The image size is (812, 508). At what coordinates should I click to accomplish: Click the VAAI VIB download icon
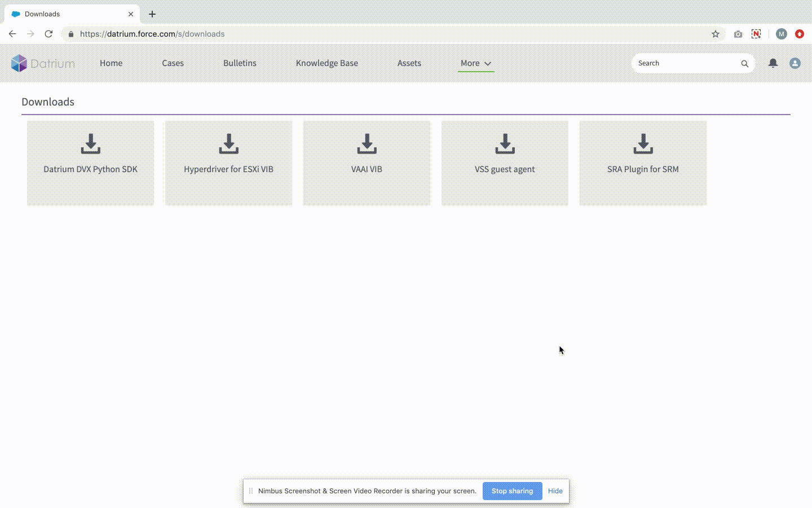click(x=367, y=144)
